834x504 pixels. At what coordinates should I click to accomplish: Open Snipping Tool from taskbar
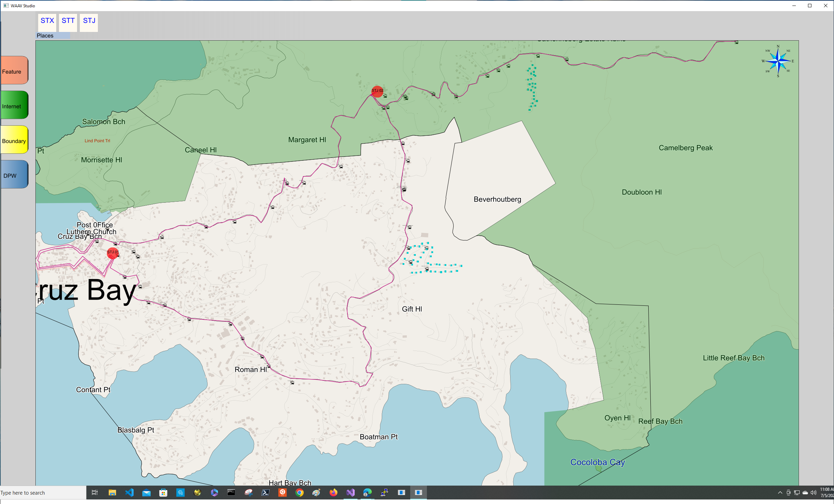pyautogui.click(x=248, y=493)
